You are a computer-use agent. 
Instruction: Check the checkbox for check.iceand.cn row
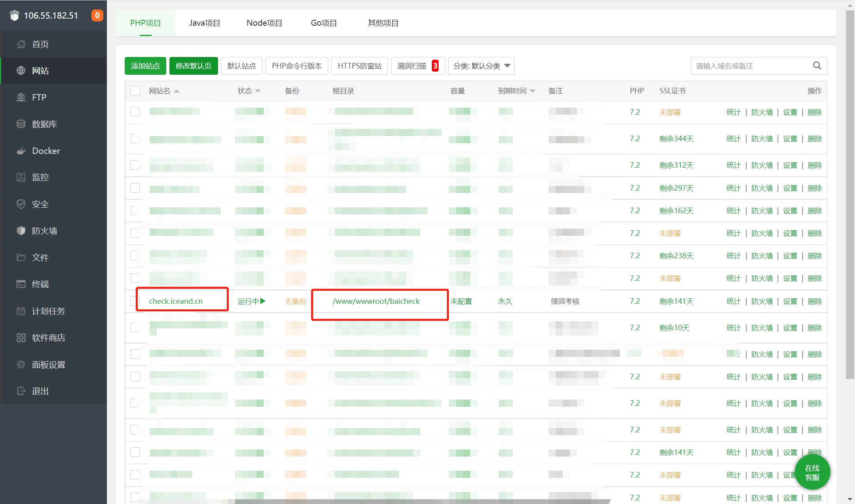[x=133, y=301]
